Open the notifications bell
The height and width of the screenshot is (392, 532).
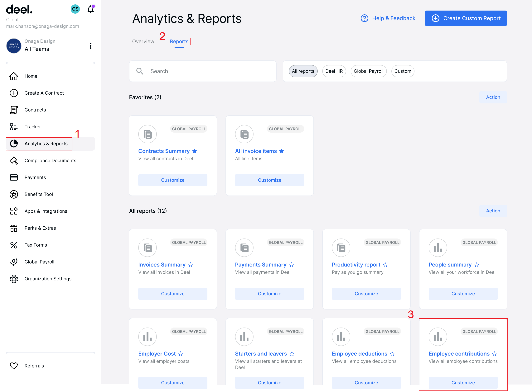[91, 9]
